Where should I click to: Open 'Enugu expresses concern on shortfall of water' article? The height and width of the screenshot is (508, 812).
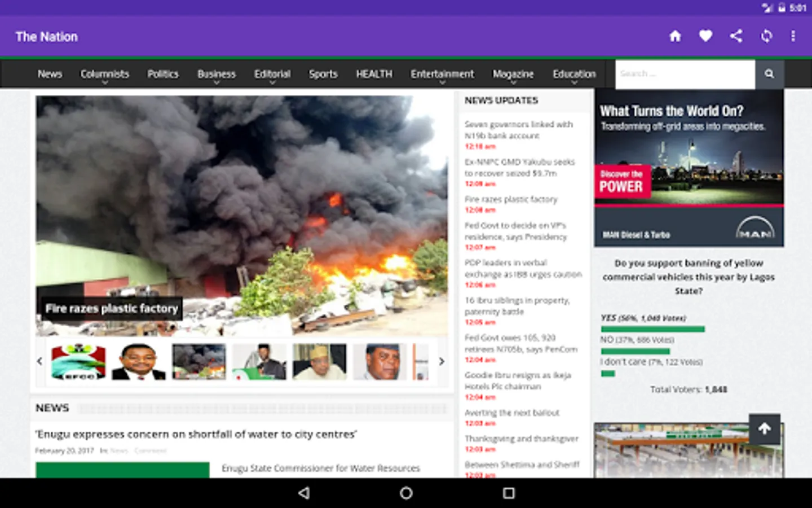[x=196, y=435]
